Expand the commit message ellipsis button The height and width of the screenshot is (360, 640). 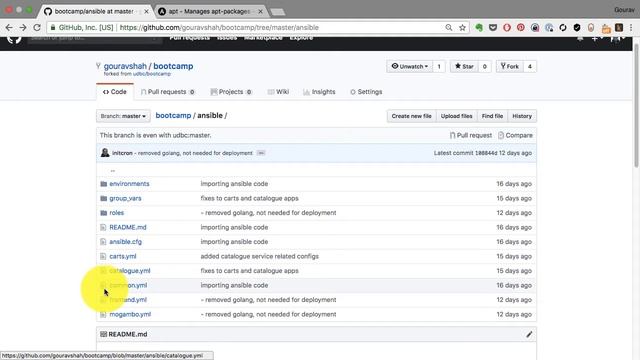click(261, 153)
